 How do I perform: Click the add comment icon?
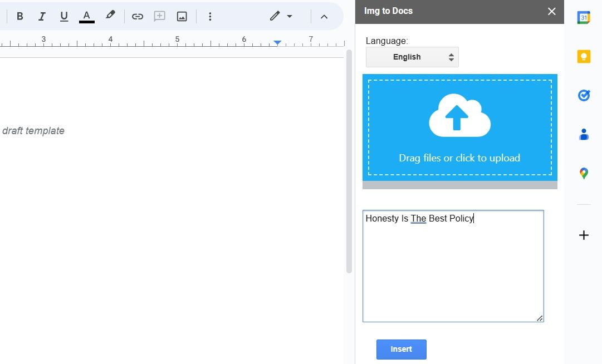(160, 16)
